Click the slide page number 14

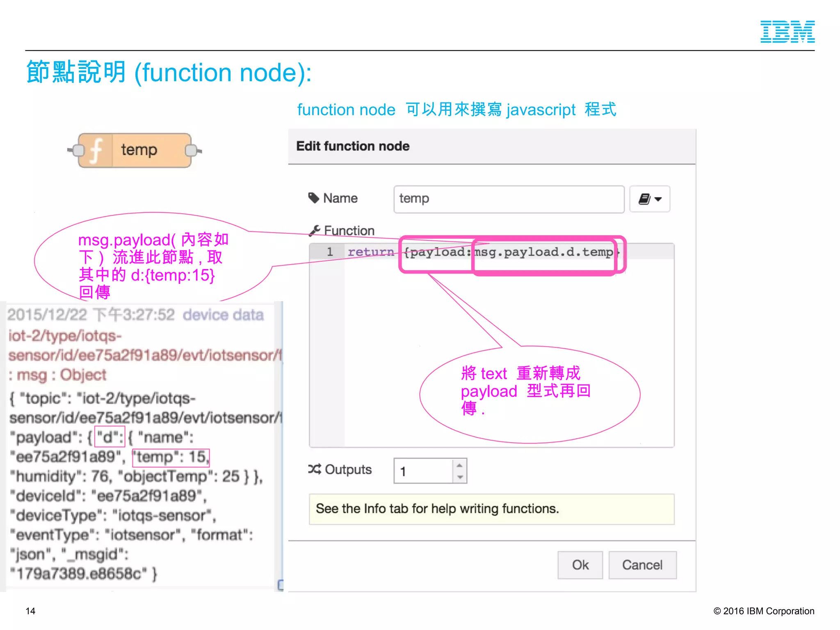point(30,611)
